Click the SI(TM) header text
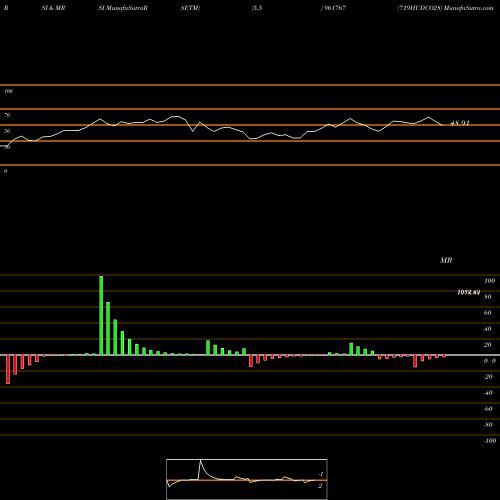The image size is (500, 500). click(x=190, y=8)
